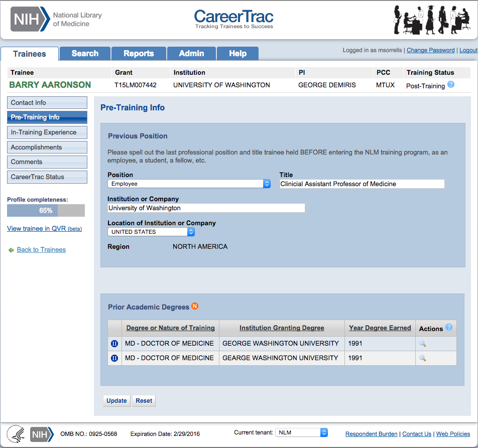Screen dimensions: 478x448
Task: Select In-Training Experience in the sidebar
Action: (47, 132)
